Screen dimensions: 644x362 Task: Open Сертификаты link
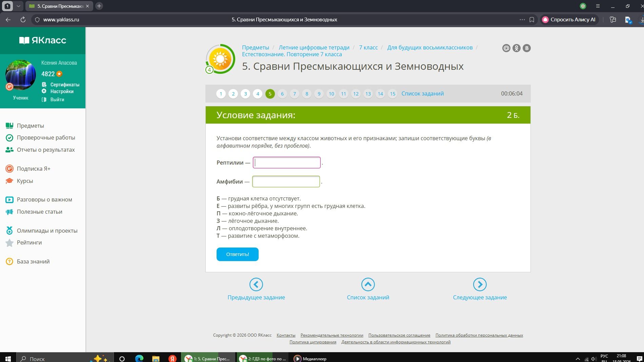(x=65, y=85)
